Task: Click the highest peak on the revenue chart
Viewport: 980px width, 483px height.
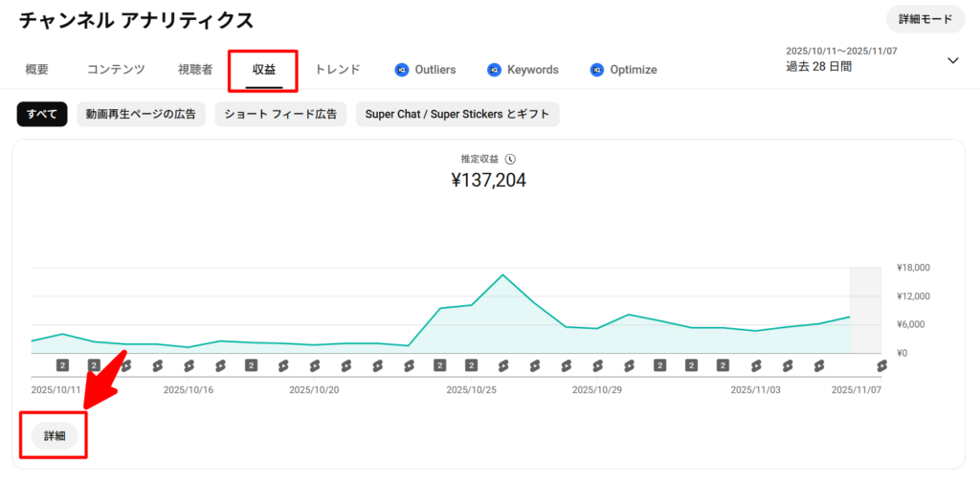Action: 502,275
